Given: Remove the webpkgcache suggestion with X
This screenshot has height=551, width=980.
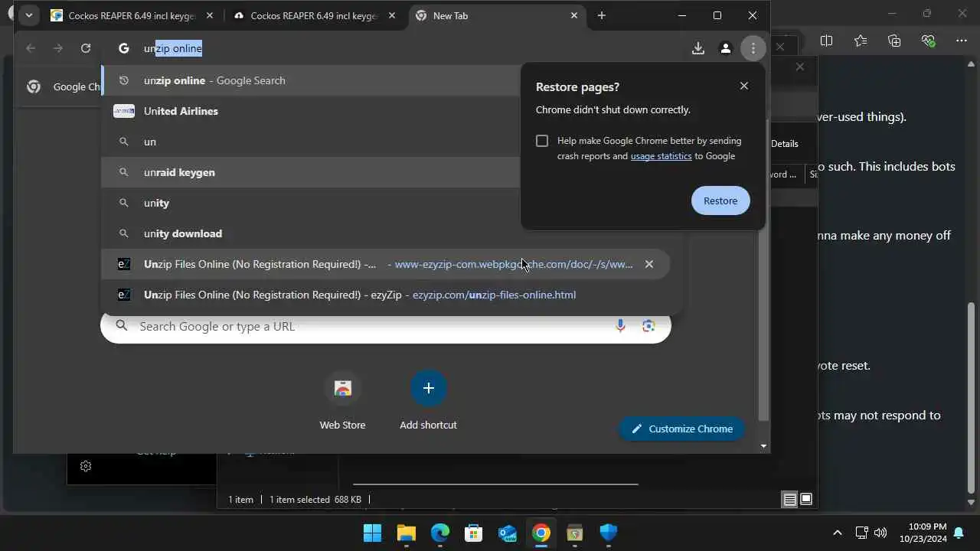Looking at the screenshot, I should (x=649, y=264).
